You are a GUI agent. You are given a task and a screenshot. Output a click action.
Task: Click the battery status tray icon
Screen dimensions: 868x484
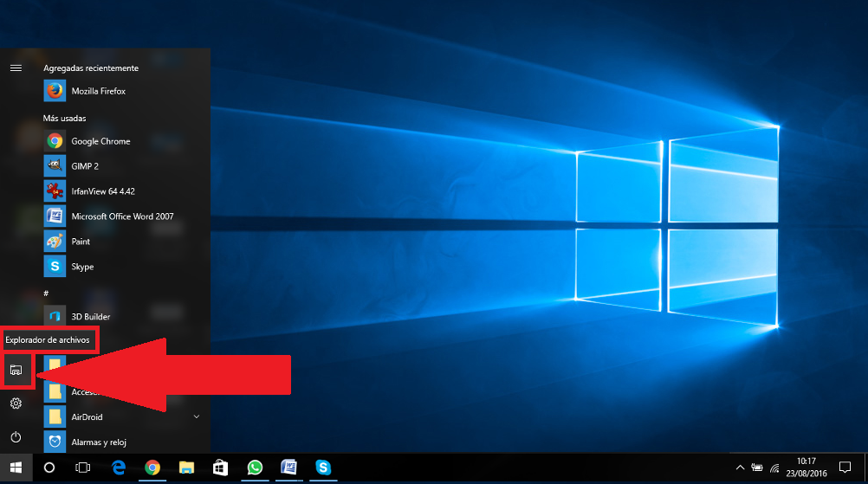click(x=757, y=468)
